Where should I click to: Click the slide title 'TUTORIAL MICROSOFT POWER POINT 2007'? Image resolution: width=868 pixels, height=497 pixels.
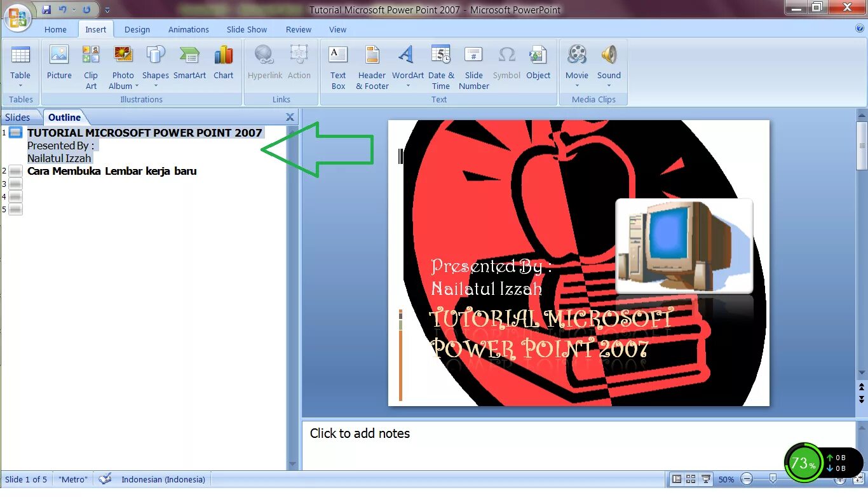[x=551, y=334]
